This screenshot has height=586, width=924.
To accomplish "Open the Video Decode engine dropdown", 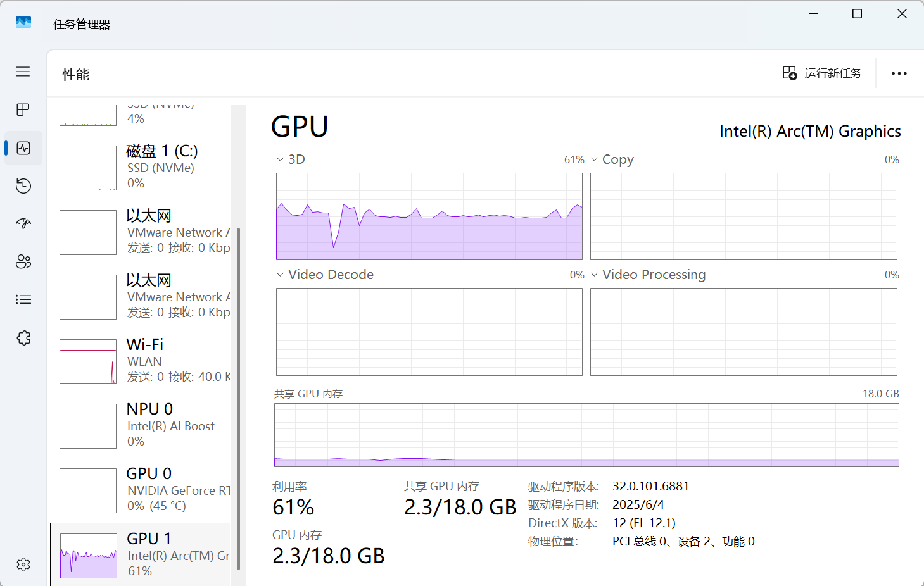I will (x=280, y=275).
